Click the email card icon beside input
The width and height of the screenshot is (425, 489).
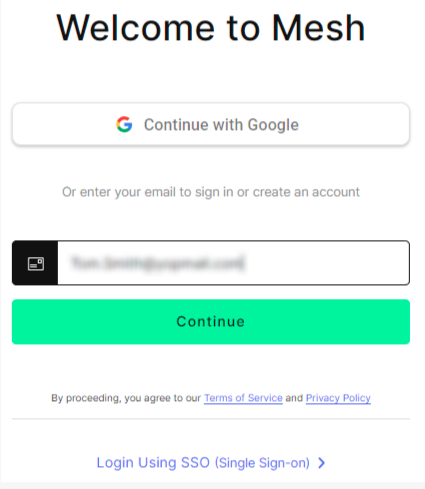(36, 264)
